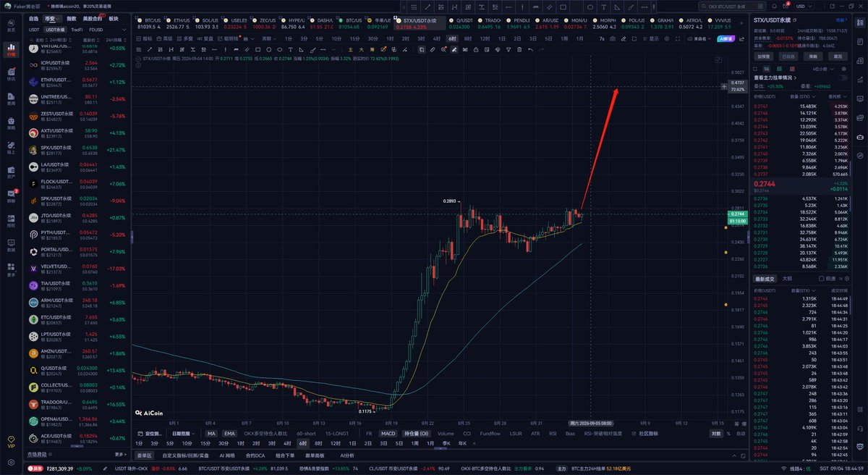Click the filter funnel drawing icon
868x475 pixels.
tap(509, 50)
